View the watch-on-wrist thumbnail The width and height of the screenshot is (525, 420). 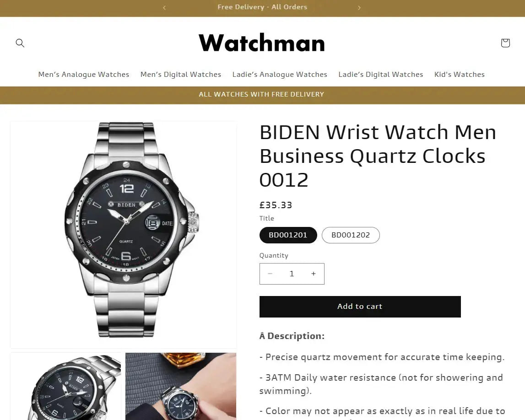(x=181, y=386)
